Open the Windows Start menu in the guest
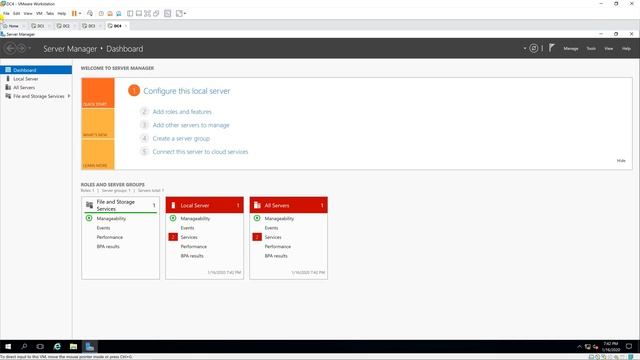 click(8, 347)
